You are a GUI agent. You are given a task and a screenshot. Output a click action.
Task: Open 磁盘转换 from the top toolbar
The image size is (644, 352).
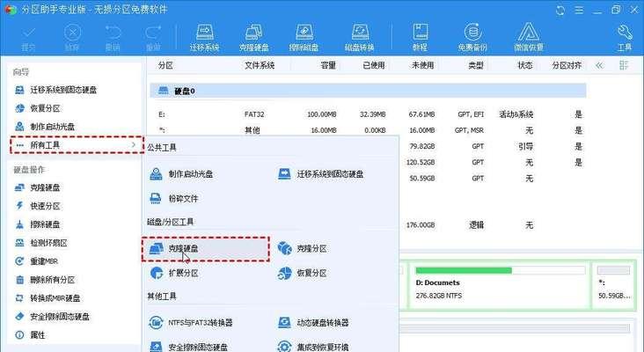point(360,38)
